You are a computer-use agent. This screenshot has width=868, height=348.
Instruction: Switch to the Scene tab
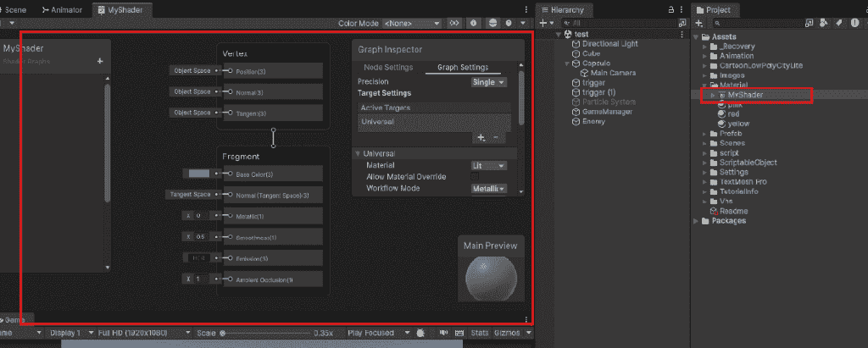(12, 9)
